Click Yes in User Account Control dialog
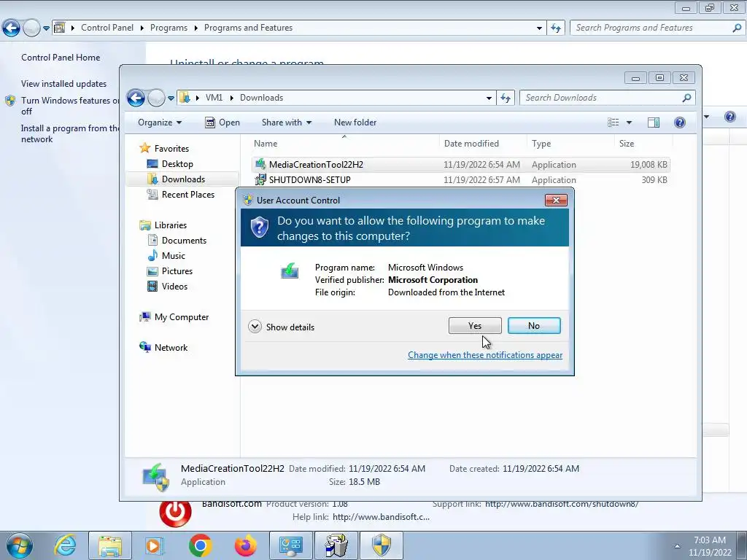The height and width of the screenshot is (560, 747). coord(474,326)
